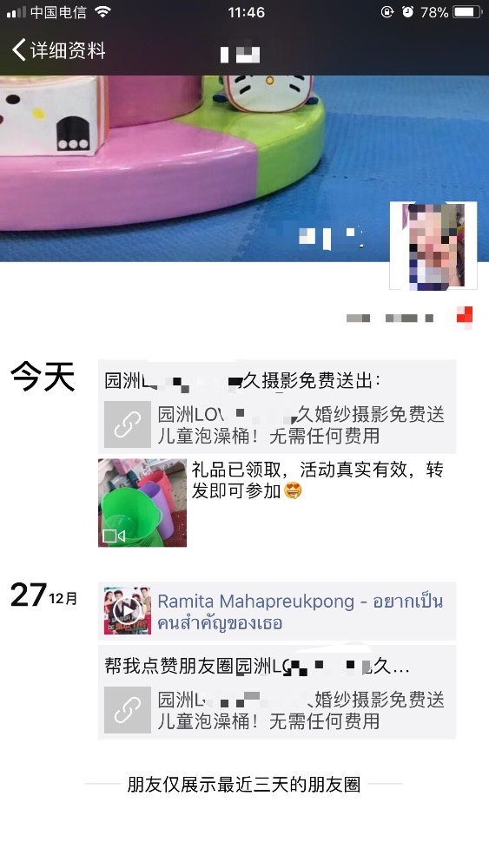This screenshot has height=868, width=489.
Task: Tap the link icon in today's post
Action: pyautogui.click(x=128, y=424)
